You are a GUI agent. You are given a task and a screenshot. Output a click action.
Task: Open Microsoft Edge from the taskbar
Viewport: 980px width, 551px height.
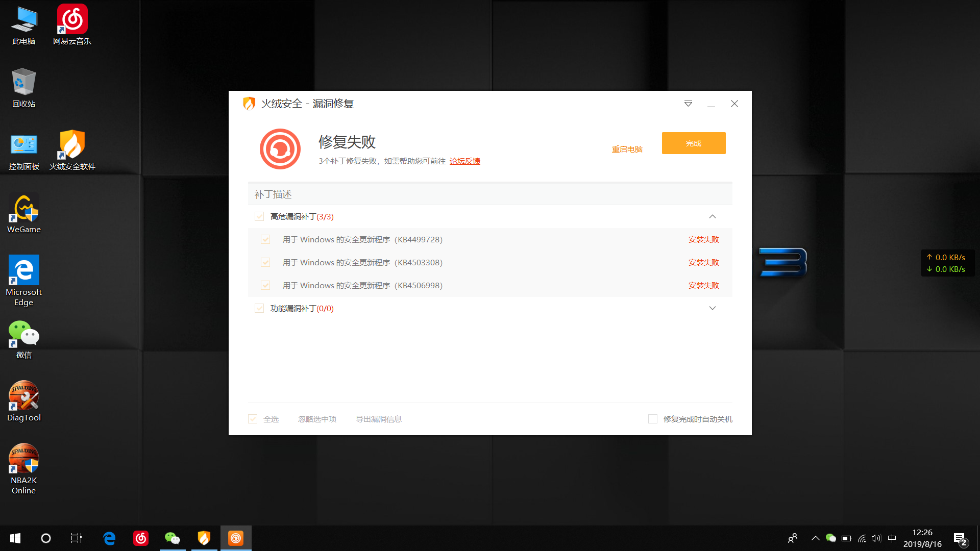click(x=109, y=538)
